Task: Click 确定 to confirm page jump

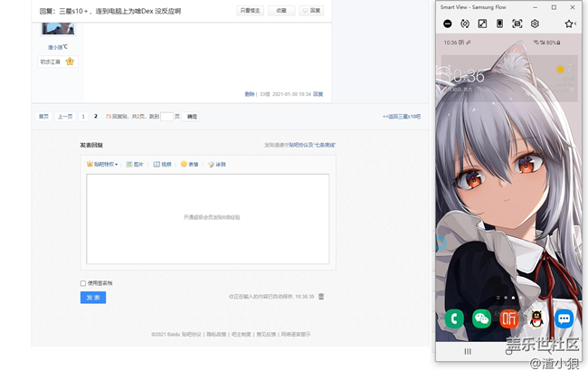Action: tap(191, 117)
